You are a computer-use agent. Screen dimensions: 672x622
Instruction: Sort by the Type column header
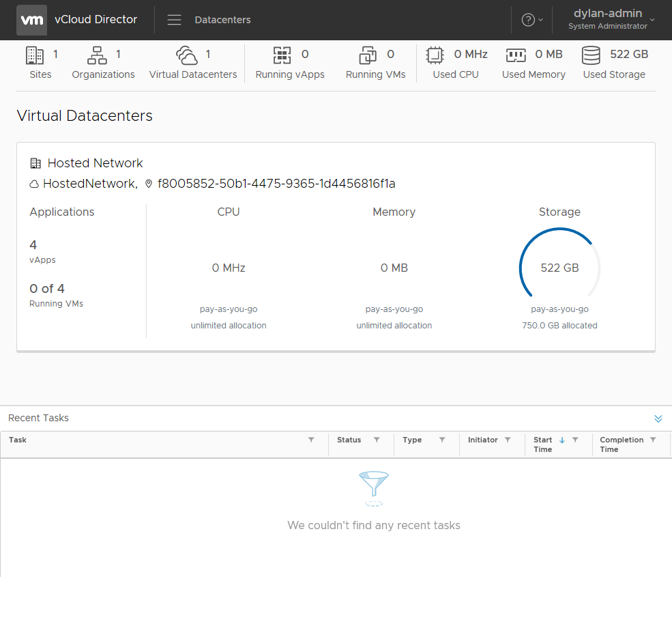(x=412, y=440)
